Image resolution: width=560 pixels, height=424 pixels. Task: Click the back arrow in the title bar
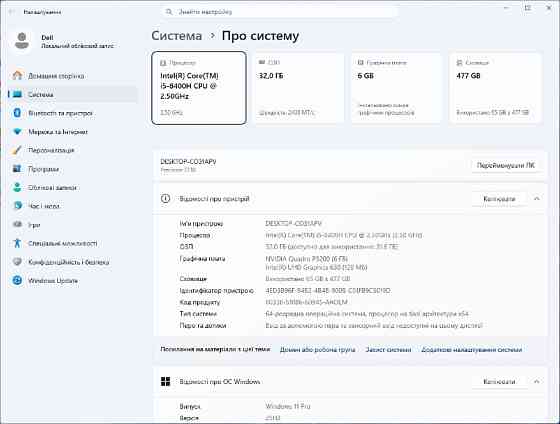(11, 12)
